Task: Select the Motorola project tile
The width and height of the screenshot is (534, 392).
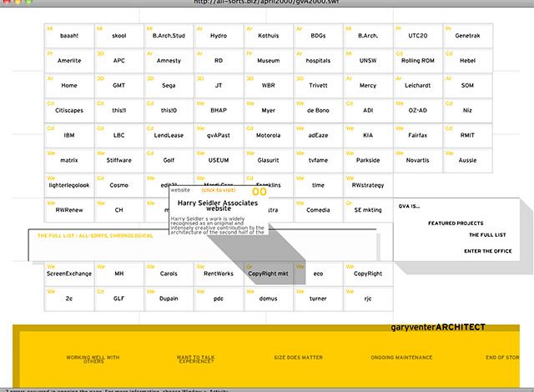Action: tap(268, 134)
